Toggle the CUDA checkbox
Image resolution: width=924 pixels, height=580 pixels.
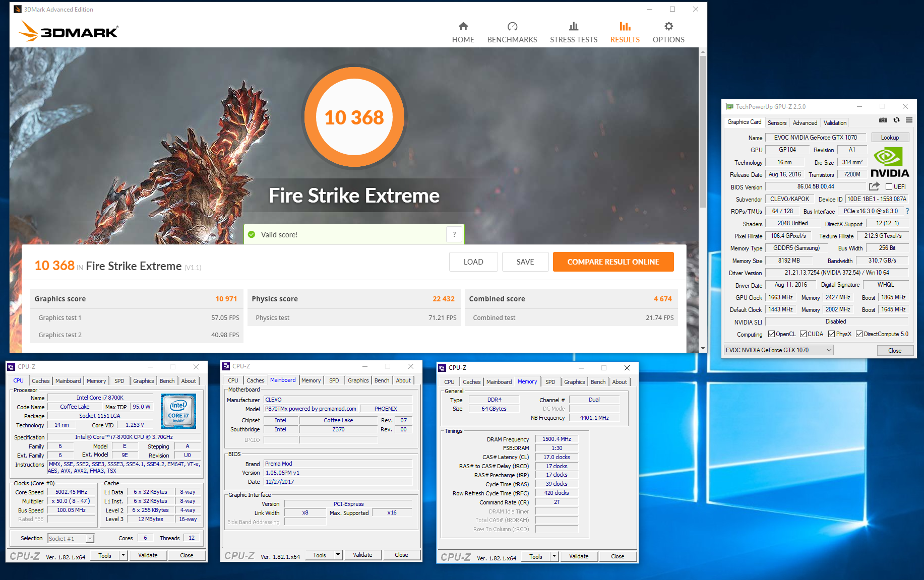[803, 334]
